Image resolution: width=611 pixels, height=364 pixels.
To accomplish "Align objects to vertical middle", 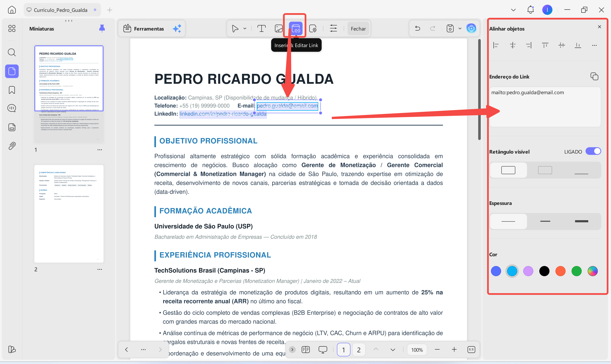I will pos(561,45).
